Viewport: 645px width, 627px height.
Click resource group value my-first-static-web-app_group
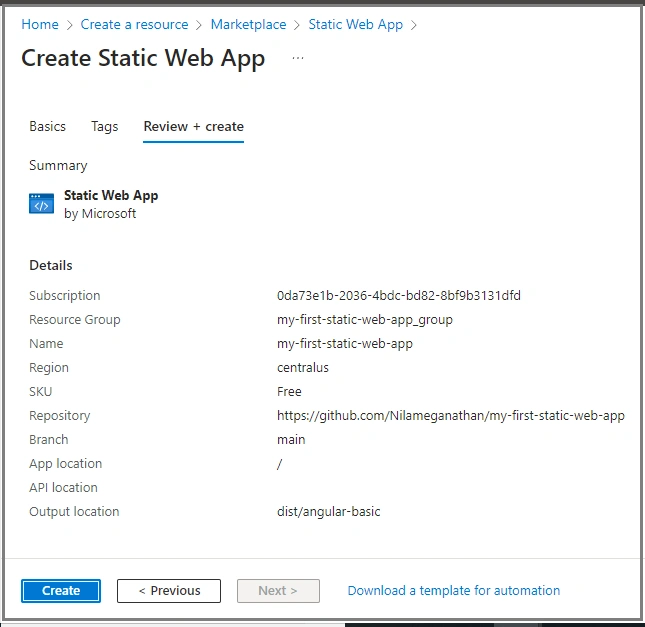click(x=364, y=320)
